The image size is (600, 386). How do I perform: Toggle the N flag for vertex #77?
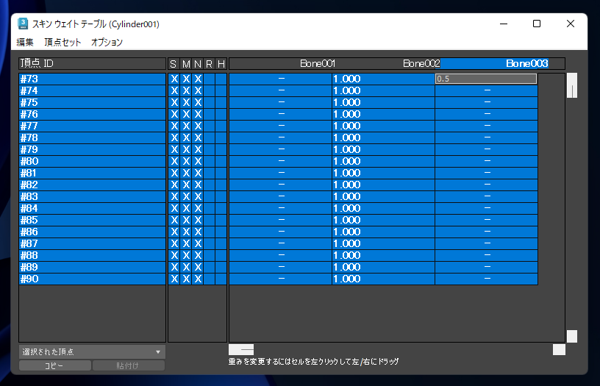[197, 126]
